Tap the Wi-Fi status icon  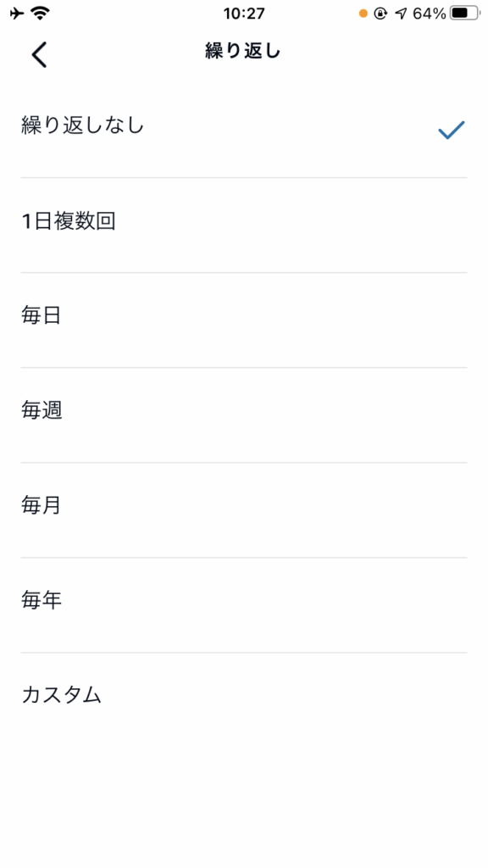pyautogui.click(x=40, y=14)
